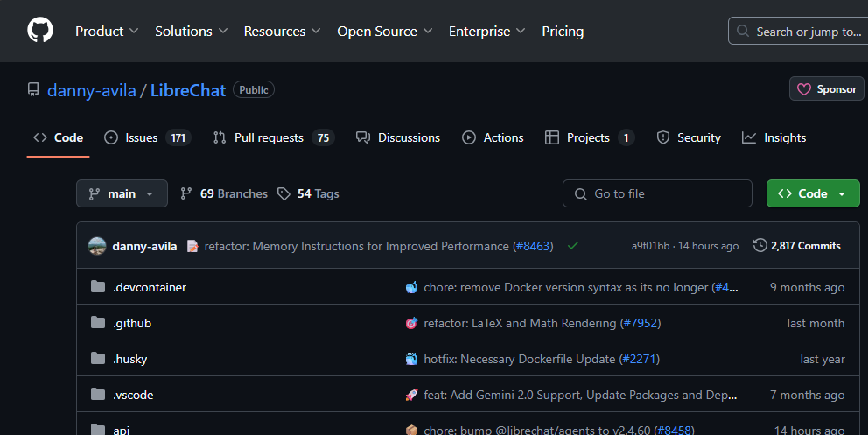Open the Pull requests tab
This screenshot has height=435, width=868.
click(x=274, y=137)
